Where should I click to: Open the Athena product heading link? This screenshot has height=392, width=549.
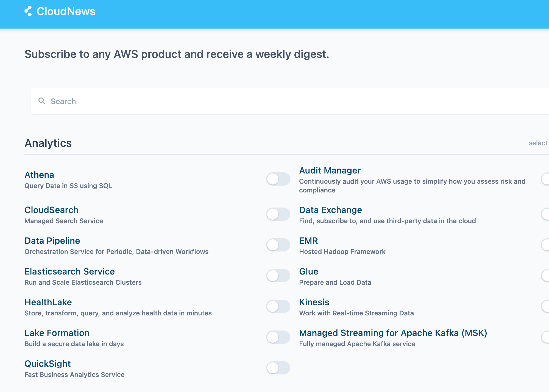click(39, 175)
